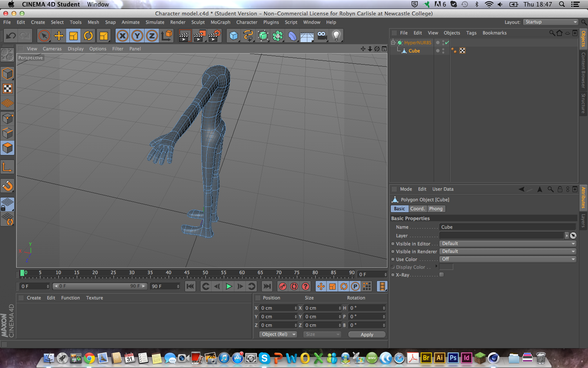Select the Move tool in top toolbar

coord(59,36)
